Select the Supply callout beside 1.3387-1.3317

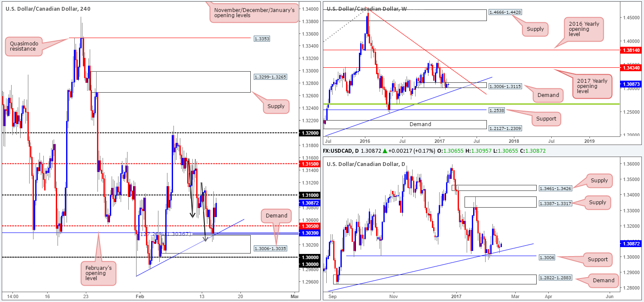coord(597,202)
